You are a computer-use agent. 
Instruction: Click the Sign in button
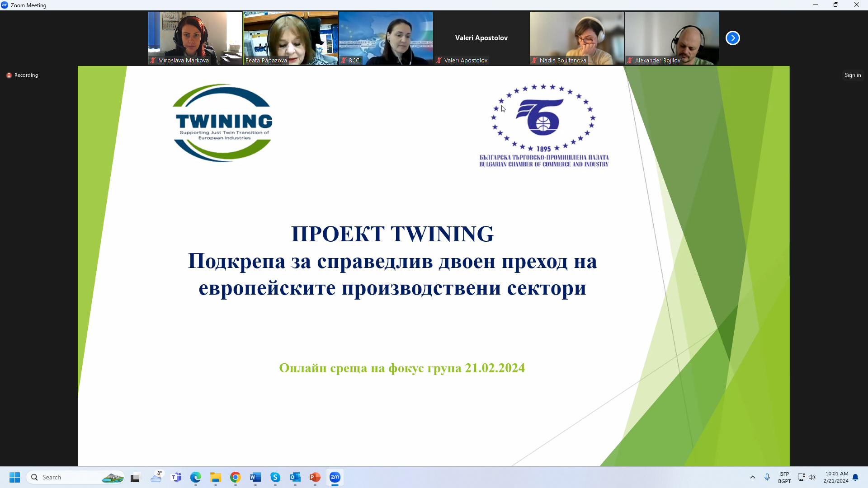[853, 75]
